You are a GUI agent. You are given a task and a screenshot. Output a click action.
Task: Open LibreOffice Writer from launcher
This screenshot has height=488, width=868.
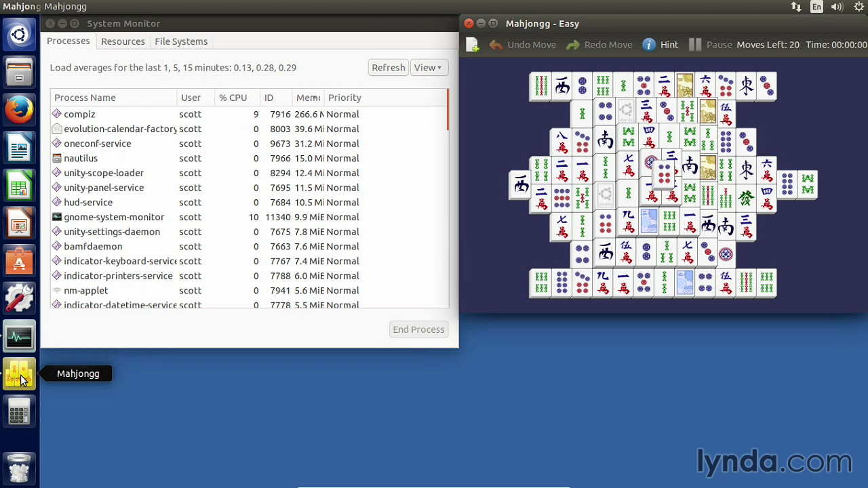click(19, 147)
